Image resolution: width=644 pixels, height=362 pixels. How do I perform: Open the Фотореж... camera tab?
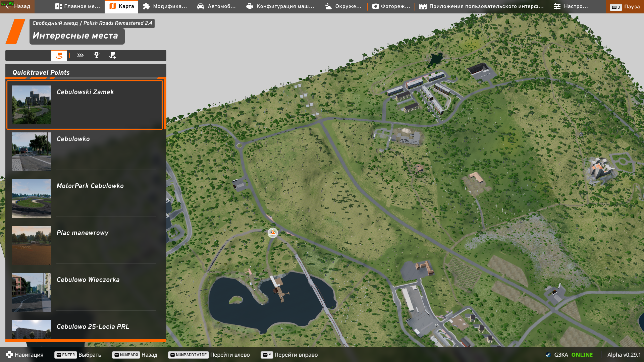[391, 6]
